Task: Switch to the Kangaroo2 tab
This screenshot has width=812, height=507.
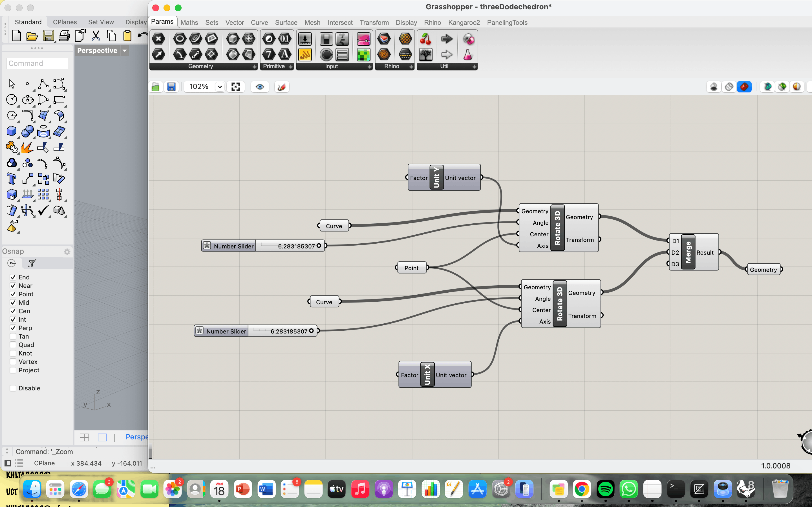Action: [x=464, y=23]
